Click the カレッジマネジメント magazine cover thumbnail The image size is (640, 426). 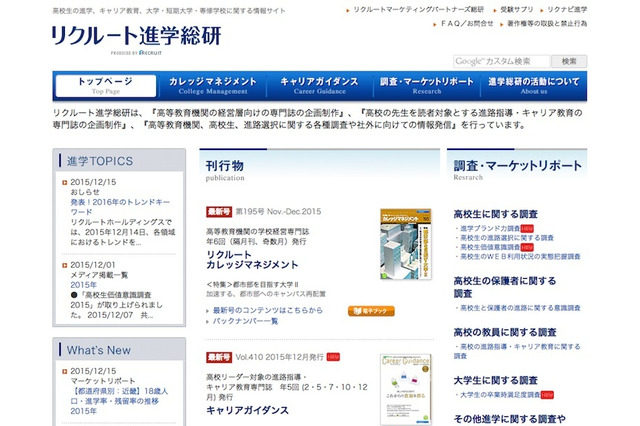tap(405, 244)
